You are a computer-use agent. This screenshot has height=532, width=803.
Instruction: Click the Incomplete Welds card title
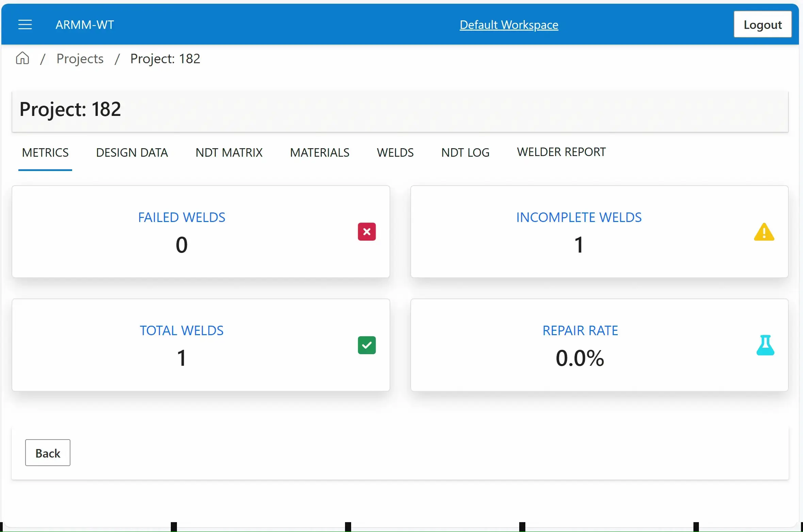point(579,217)
